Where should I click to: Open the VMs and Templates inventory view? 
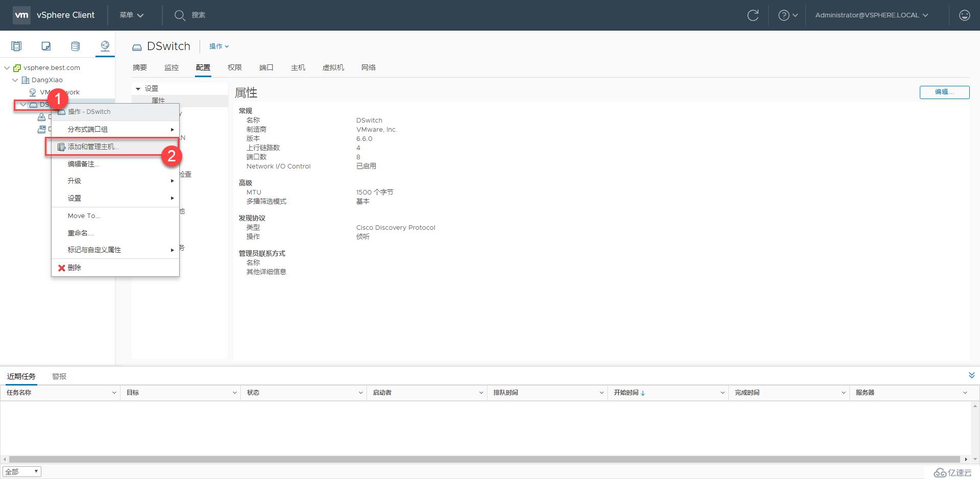(x=46, y=46)
